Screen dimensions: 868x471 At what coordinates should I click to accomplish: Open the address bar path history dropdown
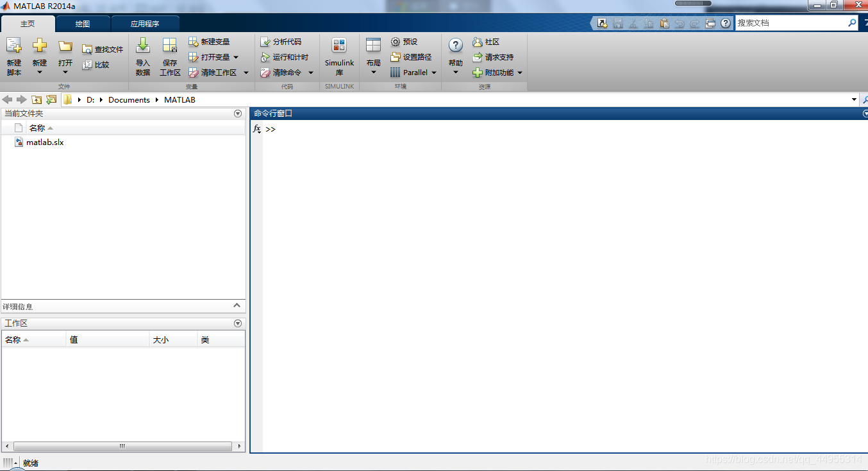click(854, 99)
